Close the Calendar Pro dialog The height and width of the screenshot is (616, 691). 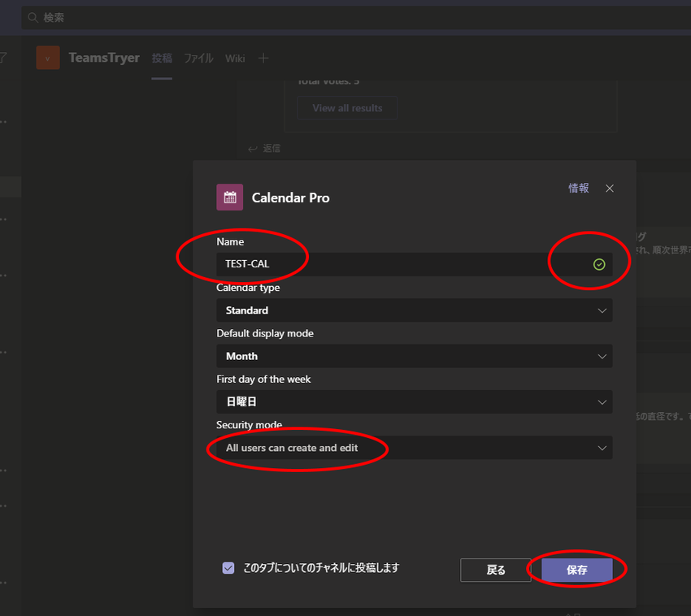click(610, 189)
